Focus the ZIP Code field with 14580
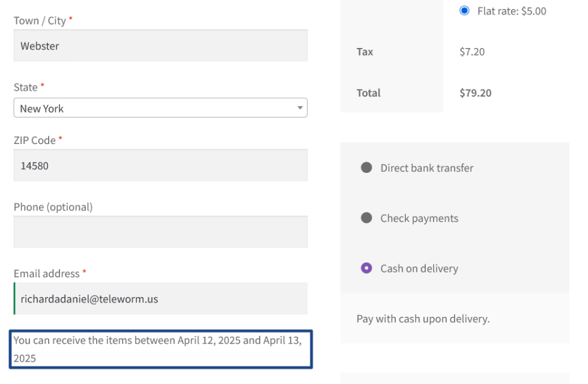588x384 pixels. (160, 166)
